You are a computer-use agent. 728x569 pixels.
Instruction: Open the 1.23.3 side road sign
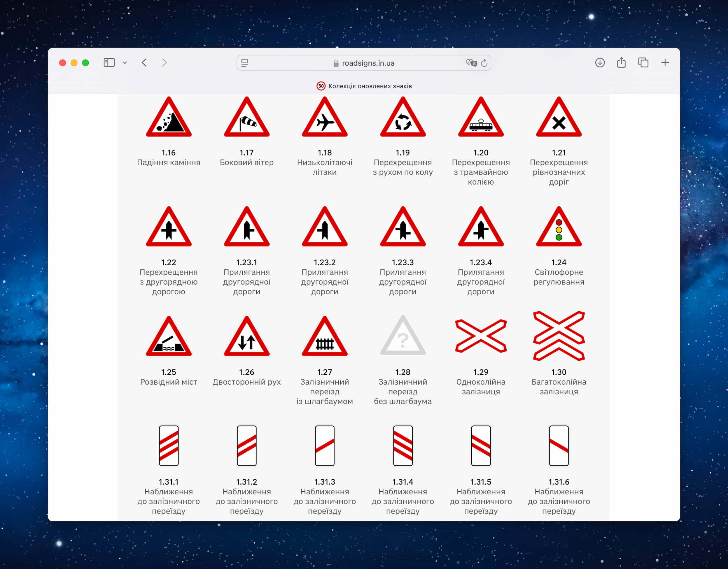click(403, 226)
